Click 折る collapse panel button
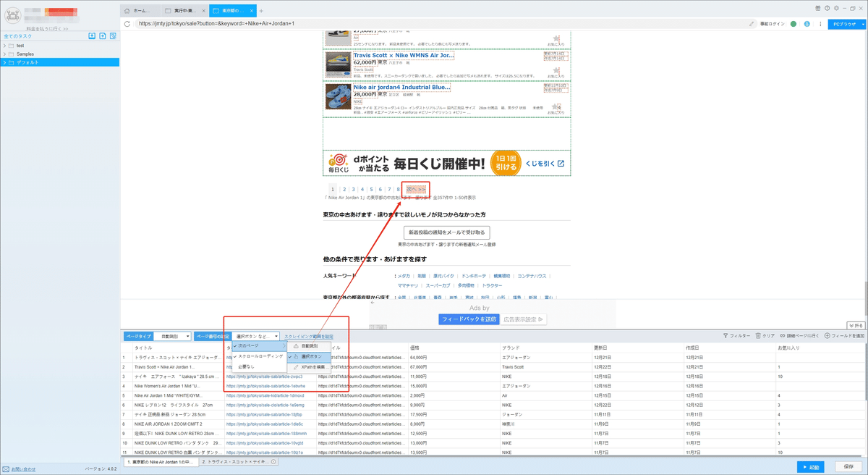 855,326
